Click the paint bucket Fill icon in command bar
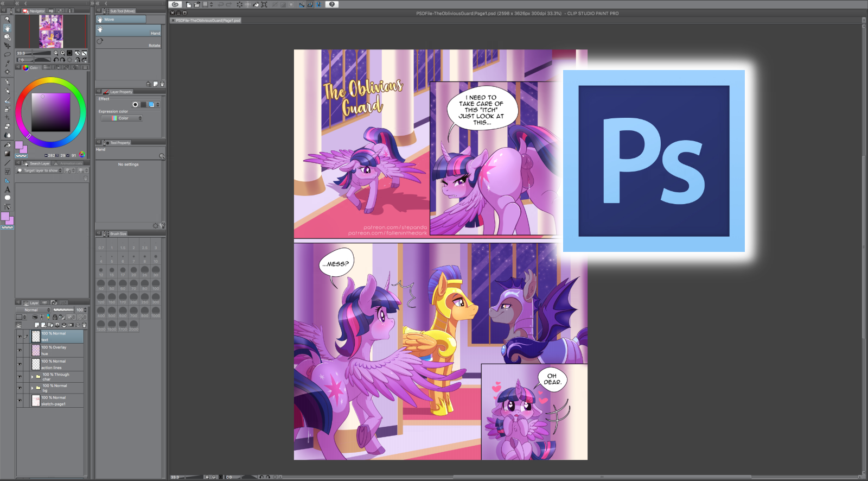Viewport: 868px width, 481px height. pos(256,4)
